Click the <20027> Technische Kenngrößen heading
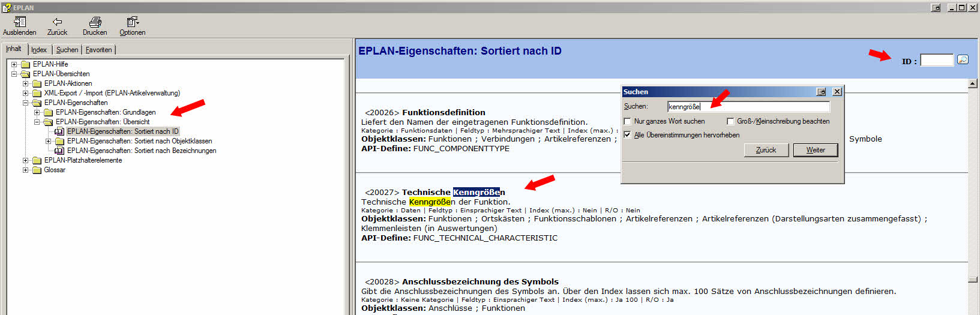 (435, 192)
